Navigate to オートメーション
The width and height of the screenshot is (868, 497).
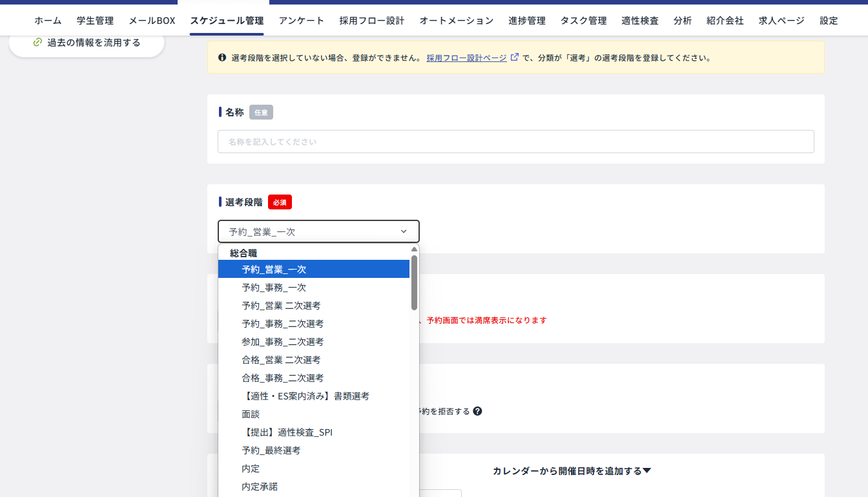tap(455, 20)
